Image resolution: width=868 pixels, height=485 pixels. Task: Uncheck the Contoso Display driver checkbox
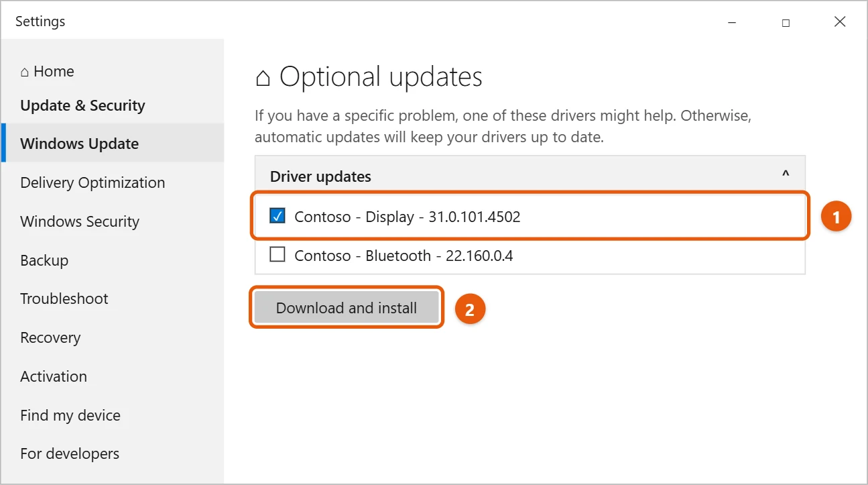coord(277,216)
